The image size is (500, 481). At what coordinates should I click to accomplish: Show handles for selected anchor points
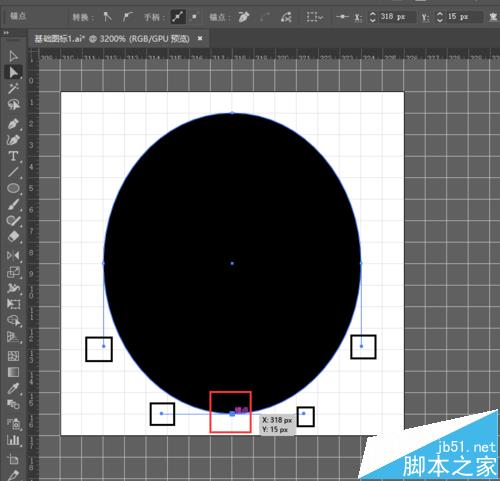tap(178, 17)
